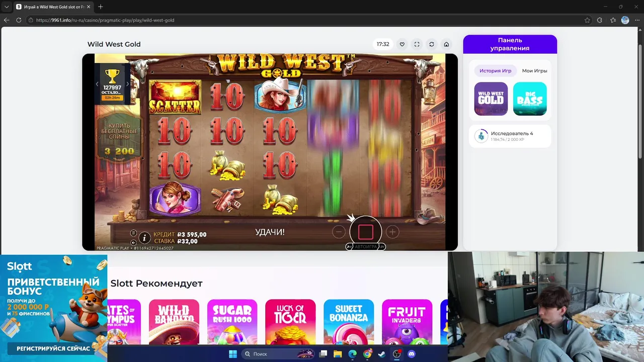Viewport: 644px width, 362px height.
Task: Expand the tab list dropdown arrow
Action: (x=7, y=7)
